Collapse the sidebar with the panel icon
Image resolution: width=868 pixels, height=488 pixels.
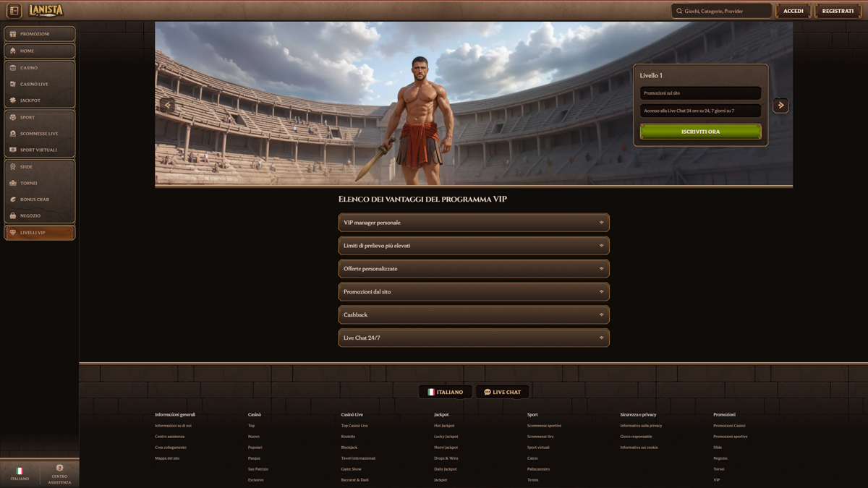[14, 11]
